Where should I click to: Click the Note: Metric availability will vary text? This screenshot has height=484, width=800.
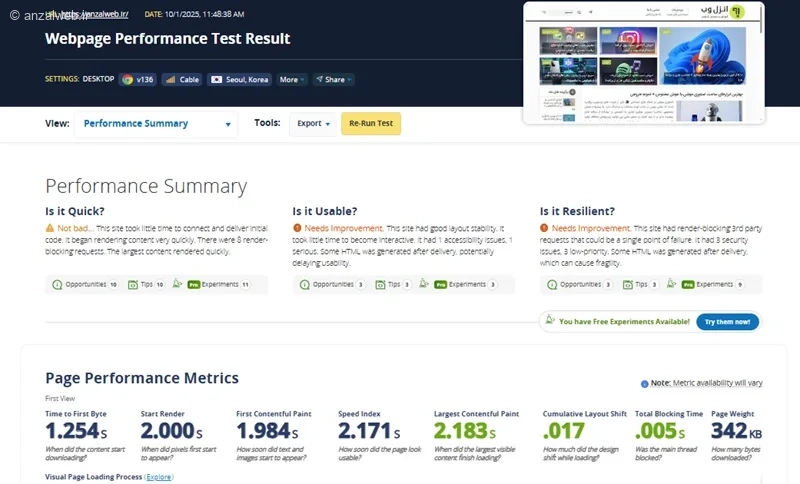pos(707,383)
